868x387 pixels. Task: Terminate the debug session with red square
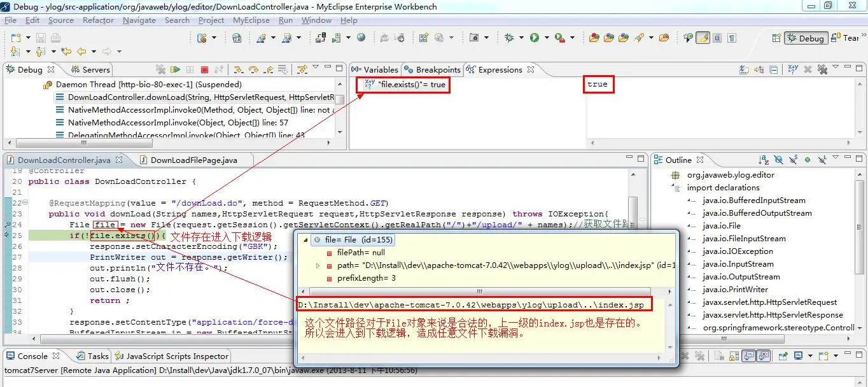(204, 69)
